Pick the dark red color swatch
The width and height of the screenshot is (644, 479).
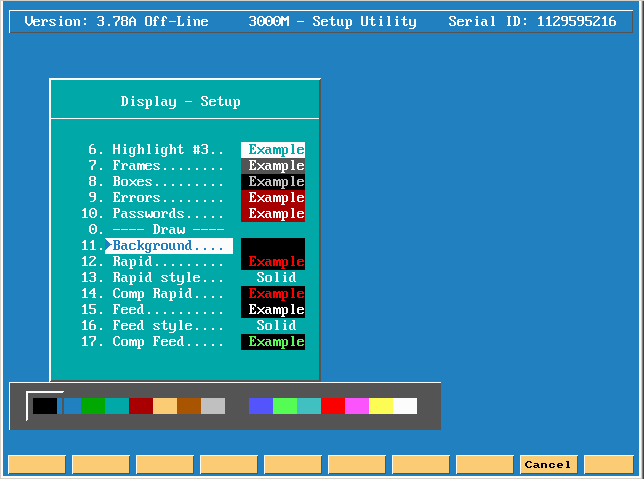tap(141, 406)
